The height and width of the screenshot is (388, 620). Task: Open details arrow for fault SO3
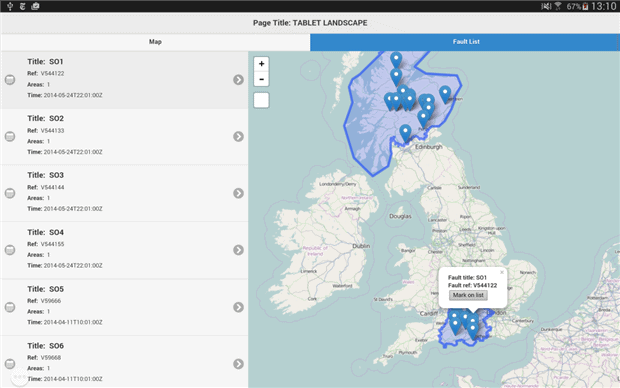238,193
